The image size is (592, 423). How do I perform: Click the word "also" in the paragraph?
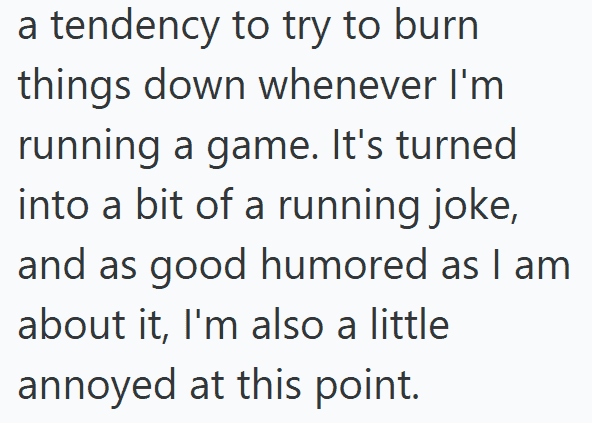(x=287, y=324)
